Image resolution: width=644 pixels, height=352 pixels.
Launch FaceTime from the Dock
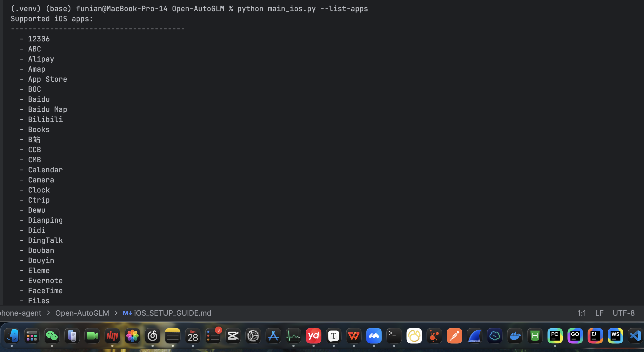(92, 336)
